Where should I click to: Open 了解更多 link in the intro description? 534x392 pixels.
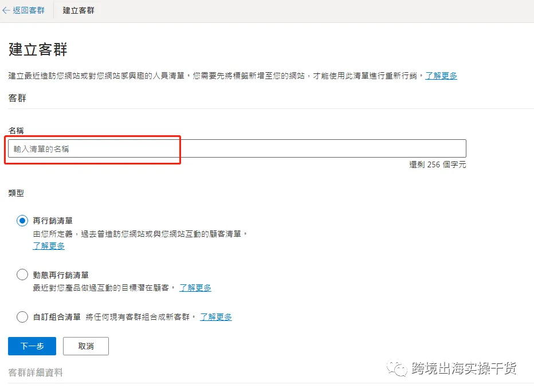(x=441, y=76)
